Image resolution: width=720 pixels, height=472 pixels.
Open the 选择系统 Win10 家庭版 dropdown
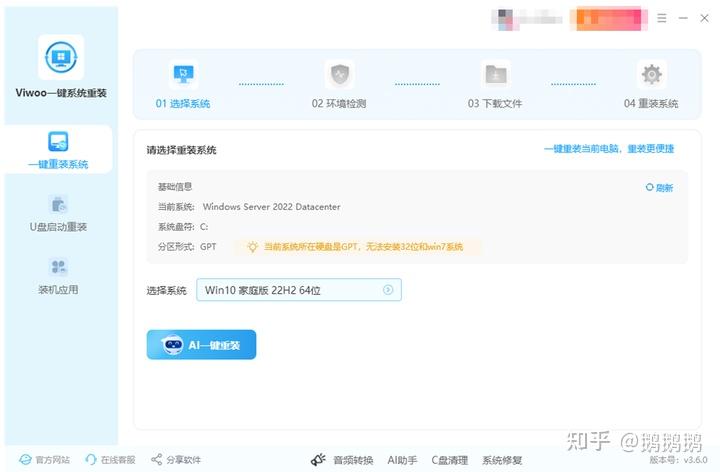(x=299, y=290)
